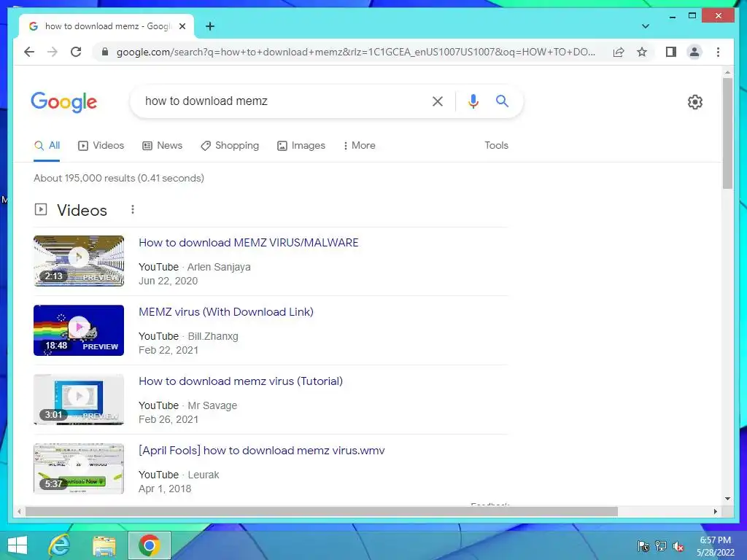The width and height of the screenshot is (747, 560).
Task: Click the 'Apr 1, 2018' date
Action: point(165,489)
